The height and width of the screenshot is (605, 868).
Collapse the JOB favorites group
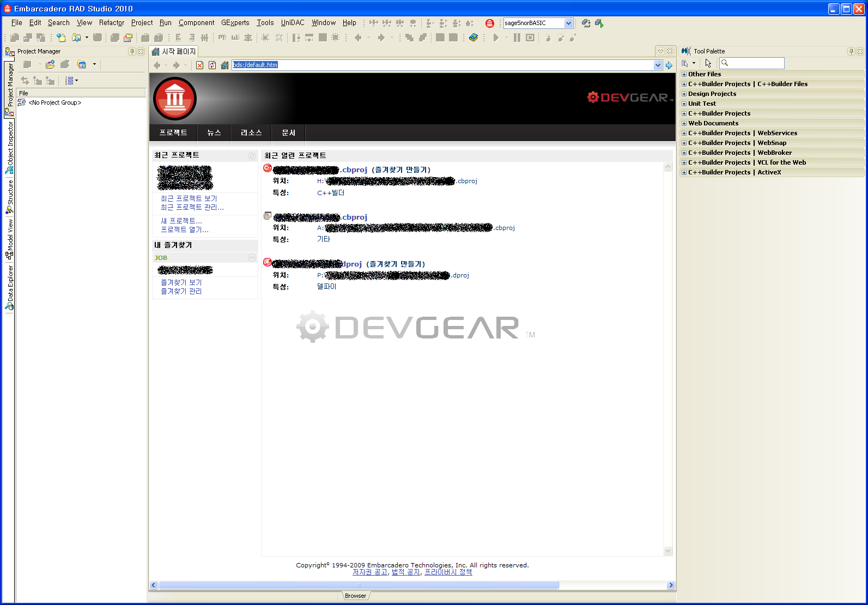[252, 257]
